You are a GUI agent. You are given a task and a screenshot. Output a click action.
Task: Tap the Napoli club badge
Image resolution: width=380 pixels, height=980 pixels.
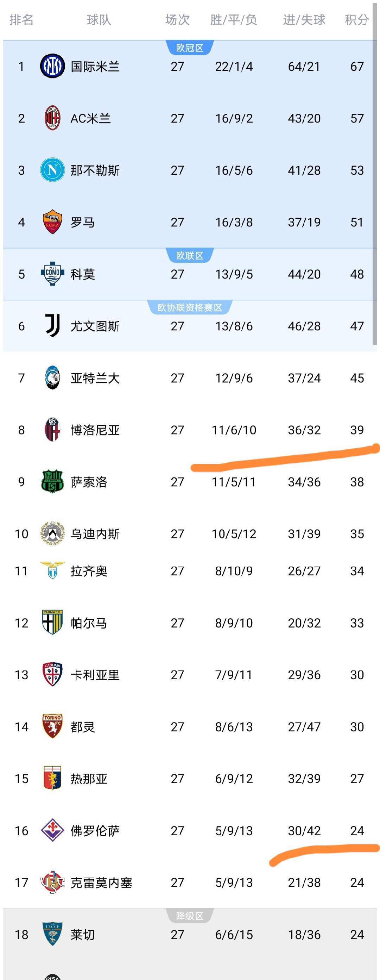[52, 170]
